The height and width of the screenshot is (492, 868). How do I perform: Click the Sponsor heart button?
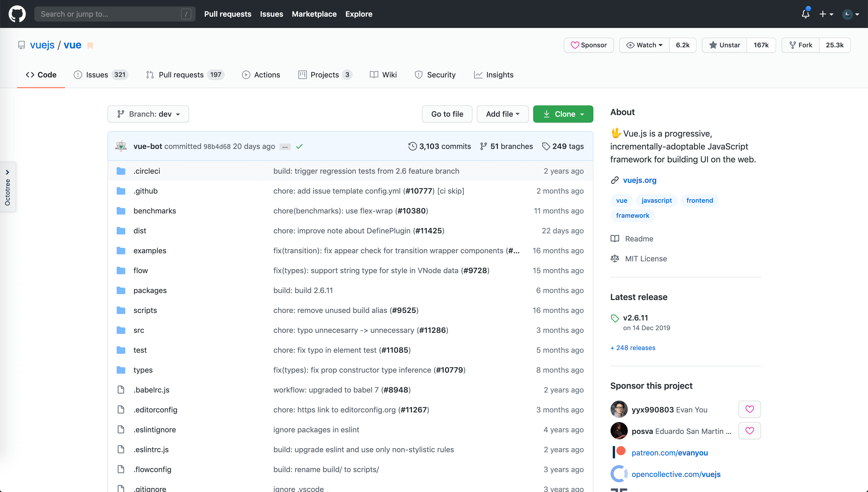click(x=588, y=45)
